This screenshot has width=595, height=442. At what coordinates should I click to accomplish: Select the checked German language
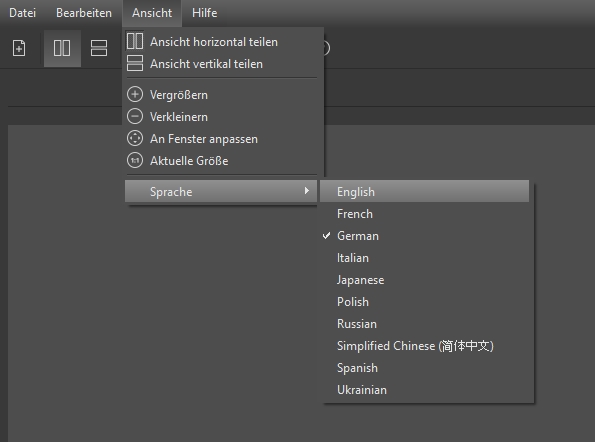[424, 236]
